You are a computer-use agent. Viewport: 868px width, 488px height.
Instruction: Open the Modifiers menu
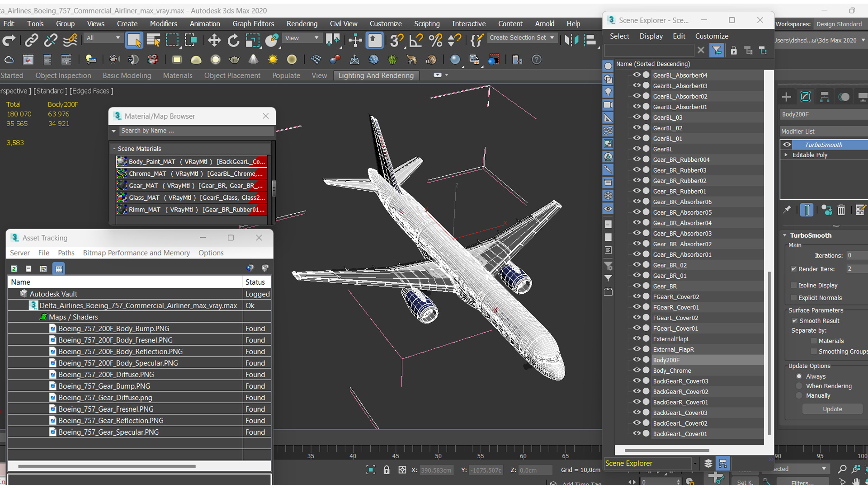164,23
